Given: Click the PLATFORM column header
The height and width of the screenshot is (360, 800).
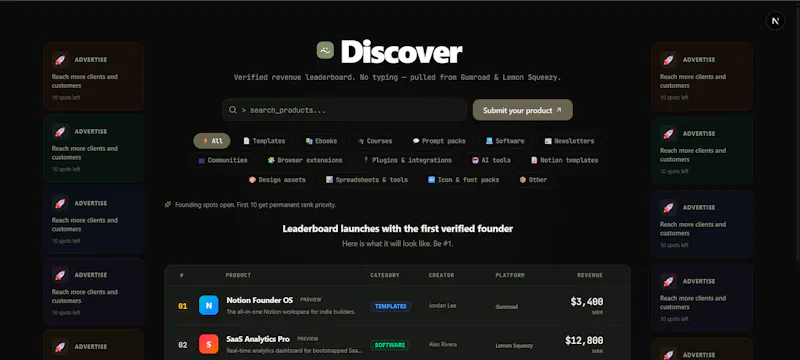Looking at the screenshot, I should pos(510,275).
